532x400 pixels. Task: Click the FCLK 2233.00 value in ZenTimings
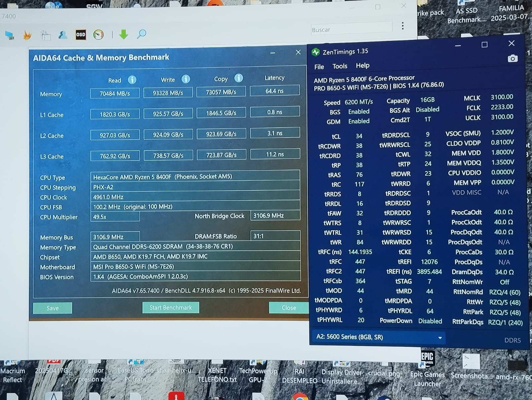coord(502,107)
